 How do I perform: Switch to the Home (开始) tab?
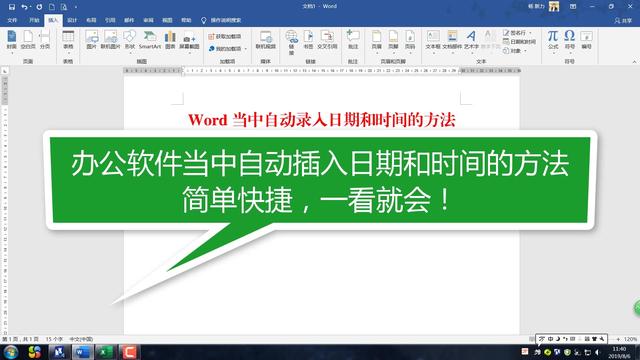tap(34, 20)
